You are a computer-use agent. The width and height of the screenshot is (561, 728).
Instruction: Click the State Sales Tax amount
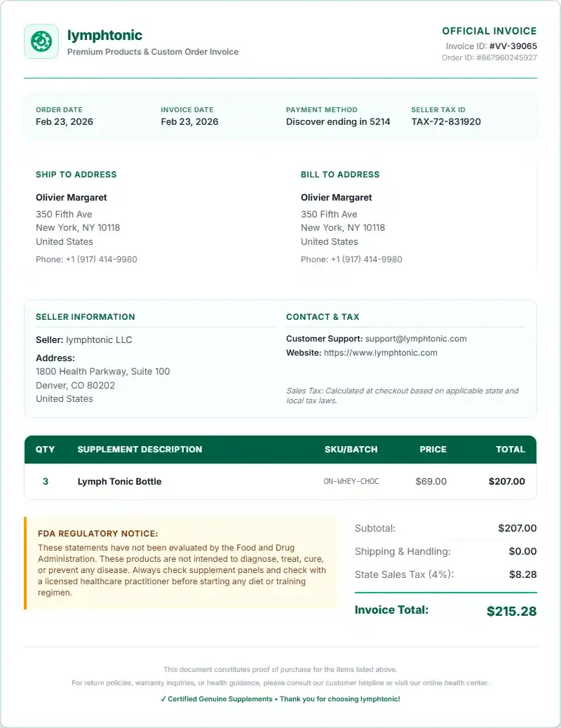(523, 574)
